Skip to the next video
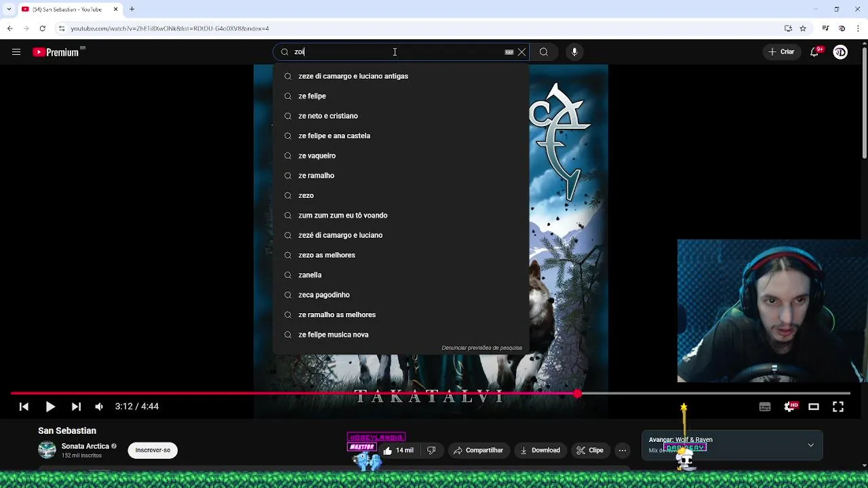 coord(76,407)
